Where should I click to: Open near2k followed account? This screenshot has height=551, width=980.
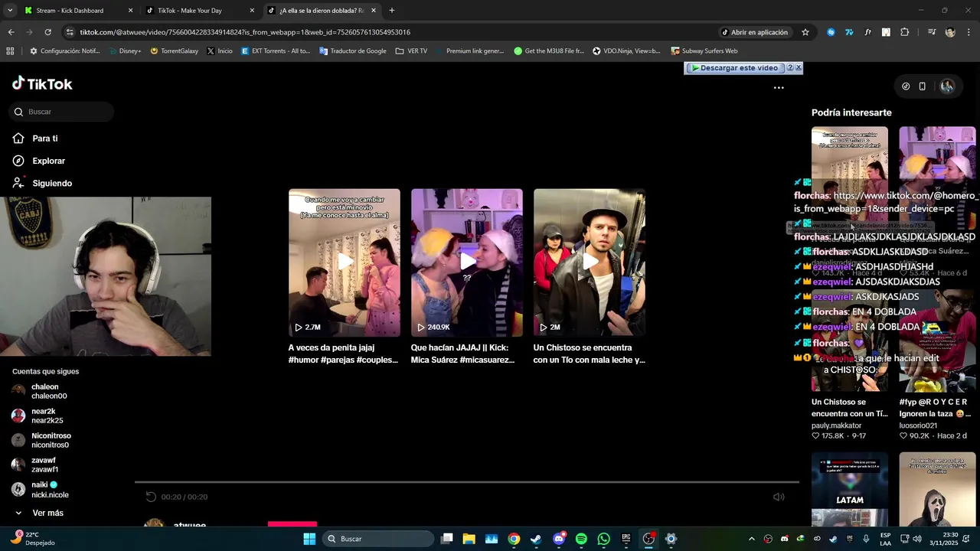point(38,416)
